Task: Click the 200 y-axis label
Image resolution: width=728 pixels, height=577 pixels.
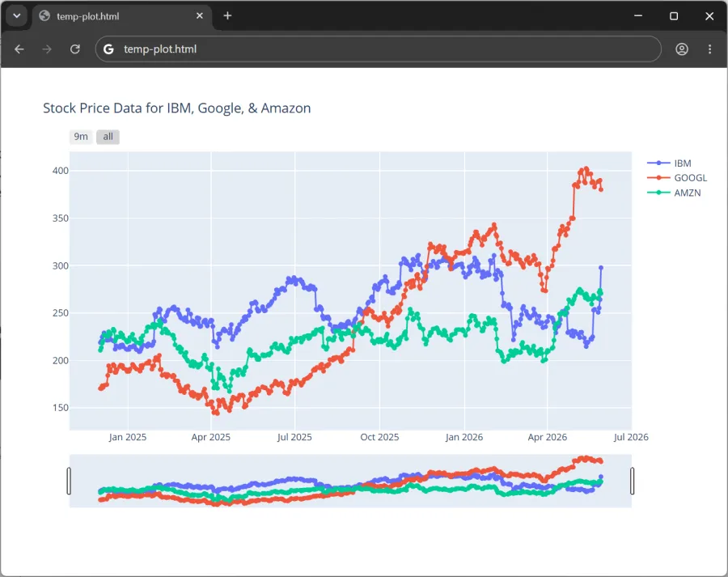Action: tap(61, 360)
